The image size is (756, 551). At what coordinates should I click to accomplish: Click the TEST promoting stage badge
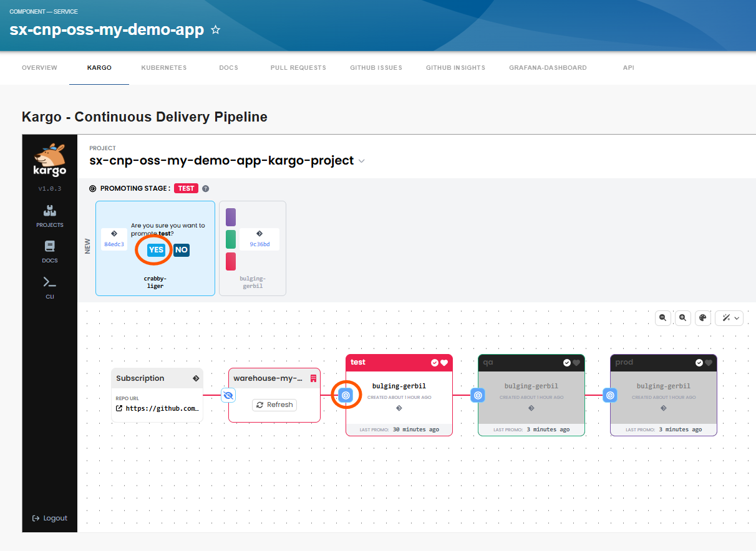click(x=186, y=188)
